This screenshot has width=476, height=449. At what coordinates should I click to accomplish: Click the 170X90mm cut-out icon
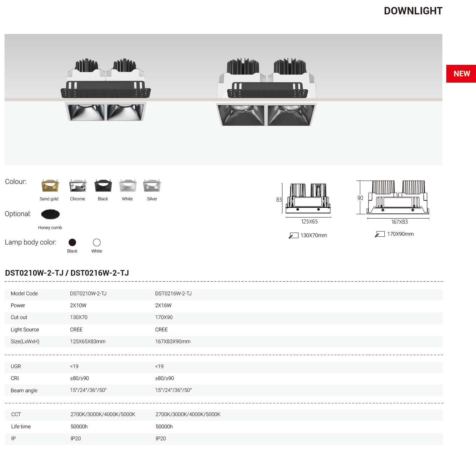coord(380,234)
